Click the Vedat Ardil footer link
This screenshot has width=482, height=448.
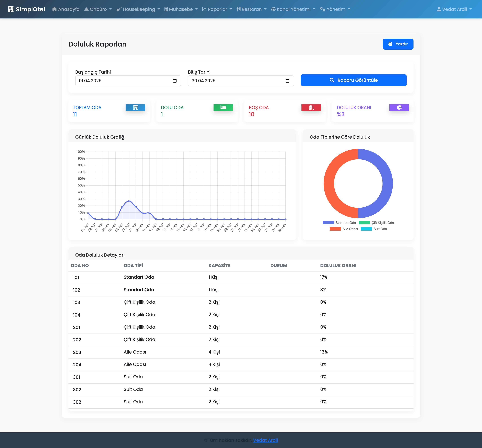pyautogui.click(x=265, y=440)
